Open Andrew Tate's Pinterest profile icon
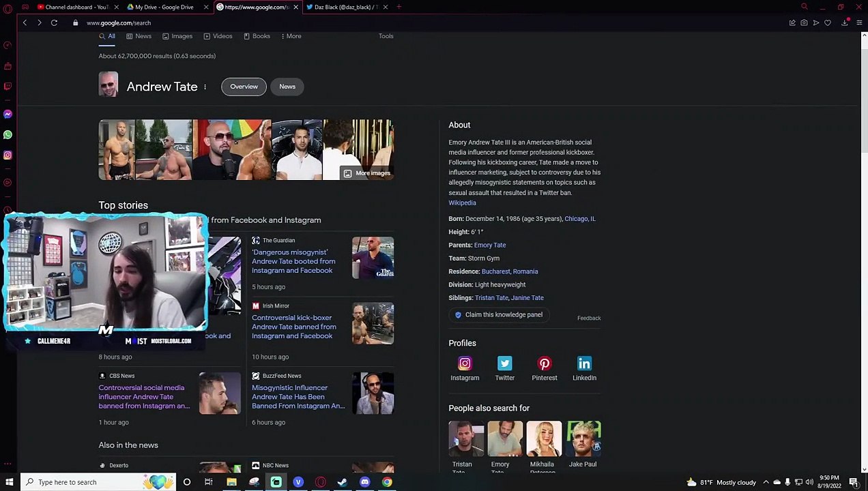The image size is (868, 491). (545, 363)
